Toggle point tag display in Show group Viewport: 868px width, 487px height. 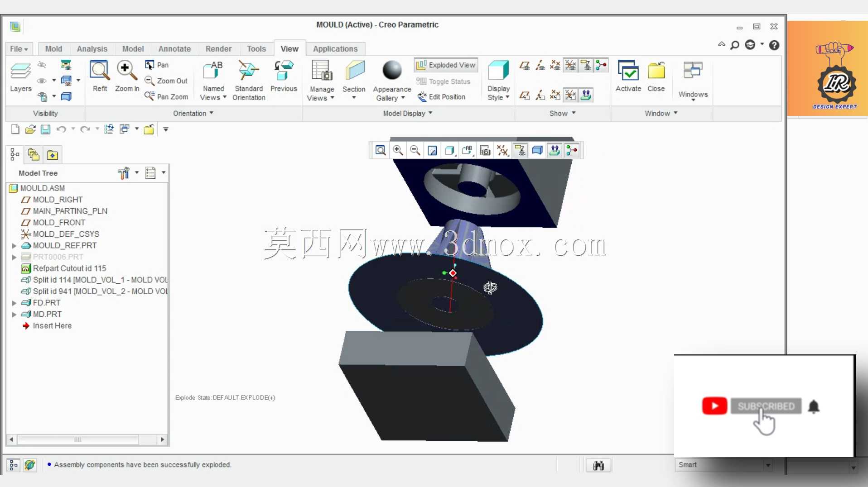[555, 95]
